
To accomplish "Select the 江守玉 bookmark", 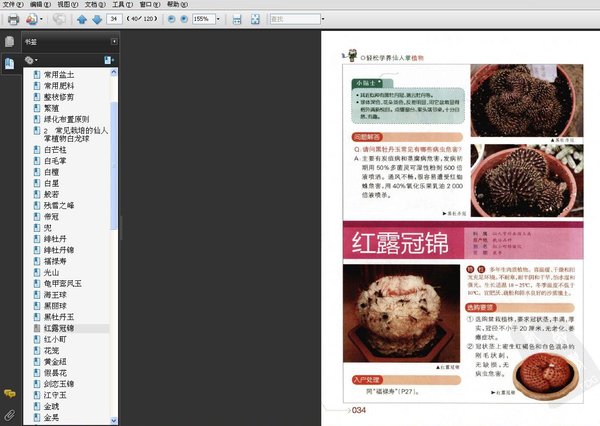I will click(55, 395).
